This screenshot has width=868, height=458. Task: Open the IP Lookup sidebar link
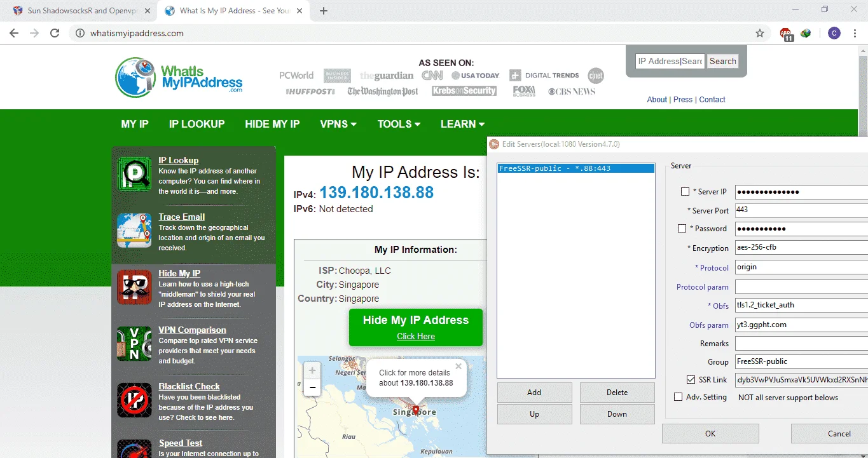tap(179, 160)
